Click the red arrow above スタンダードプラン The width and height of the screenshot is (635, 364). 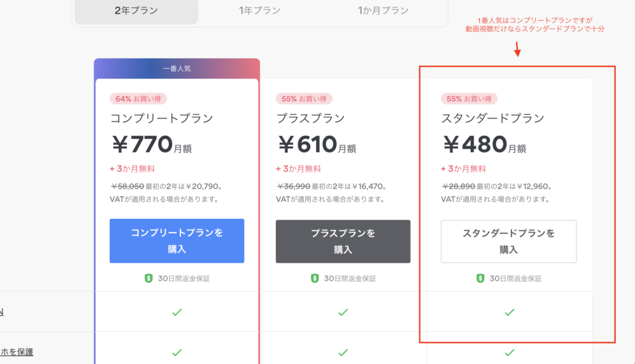[x=517, y=49]
